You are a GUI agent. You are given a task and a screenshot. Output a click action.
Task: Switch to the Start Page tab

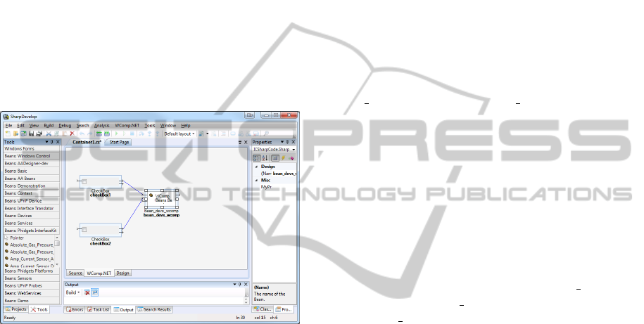pos(119,142)
